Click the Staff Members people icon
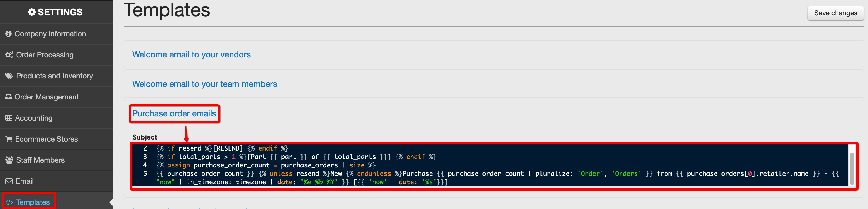The width and height of the screenshot is (868, 209). 9,160
